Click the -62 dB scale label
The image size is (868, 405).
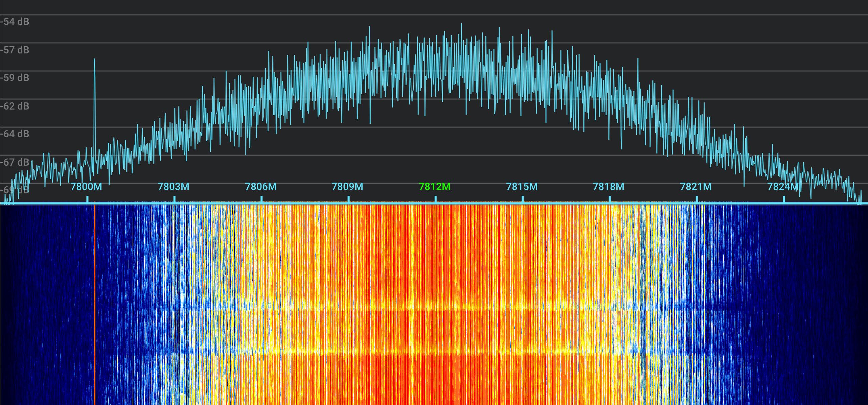[x=15, y=106]
